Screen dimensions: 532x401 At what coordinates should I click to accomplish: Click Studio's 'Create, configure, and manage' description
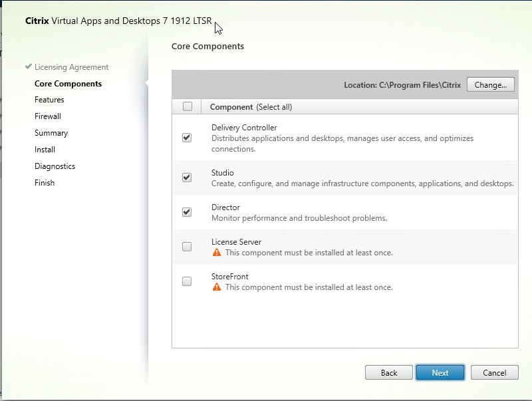pyautogui.click(x=362, y=184)
